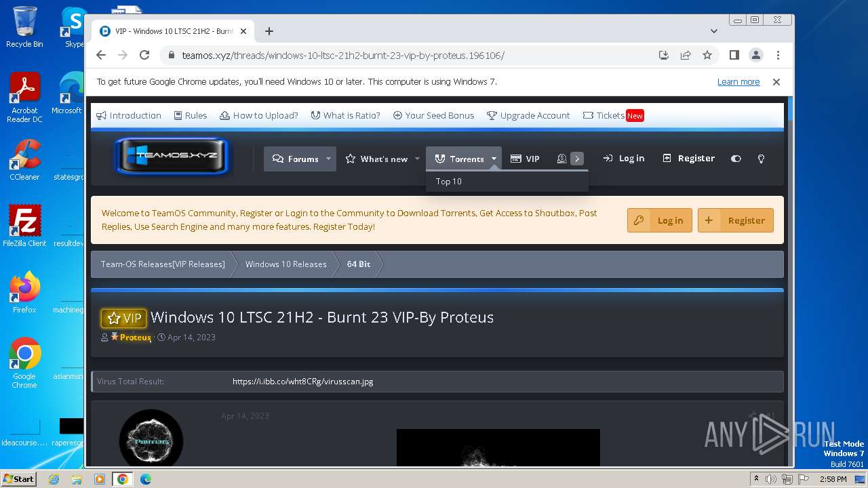
Task: Click the address bar URL
Action: [343, 56]
